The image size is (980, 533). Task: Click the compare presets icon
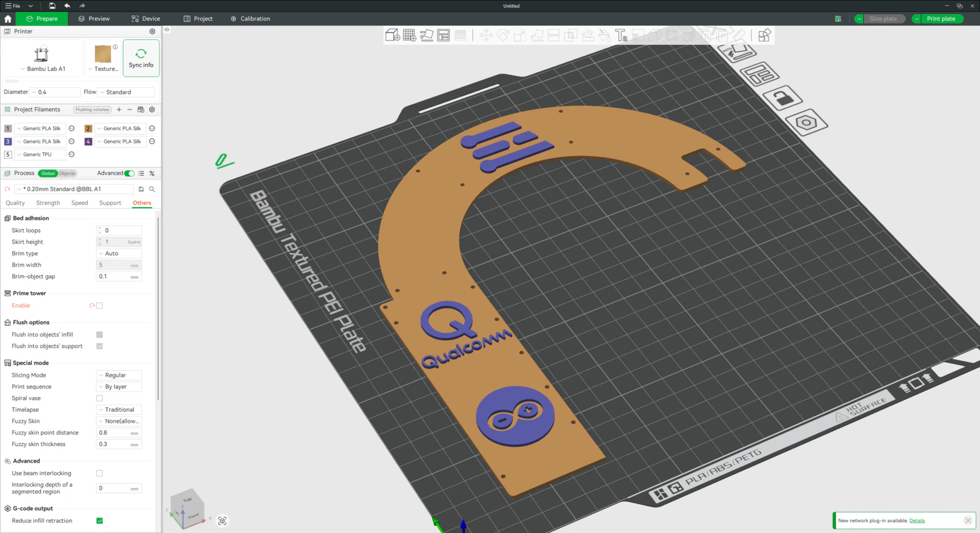(152, 173)
